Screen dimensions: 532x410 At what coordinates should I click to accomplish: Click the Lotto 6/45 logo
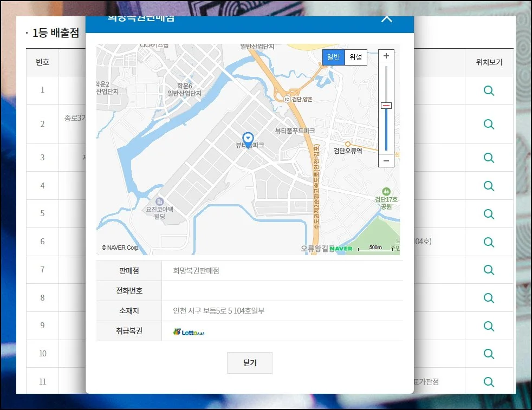[189, 332]
